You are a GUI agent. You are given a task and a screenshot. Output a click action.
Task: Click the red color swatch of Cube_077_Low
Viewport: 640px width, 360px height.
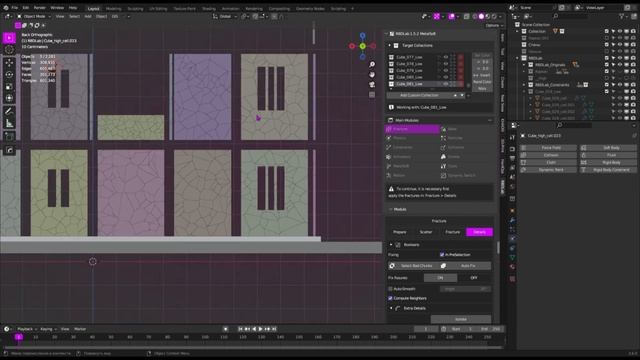[460, 58]
